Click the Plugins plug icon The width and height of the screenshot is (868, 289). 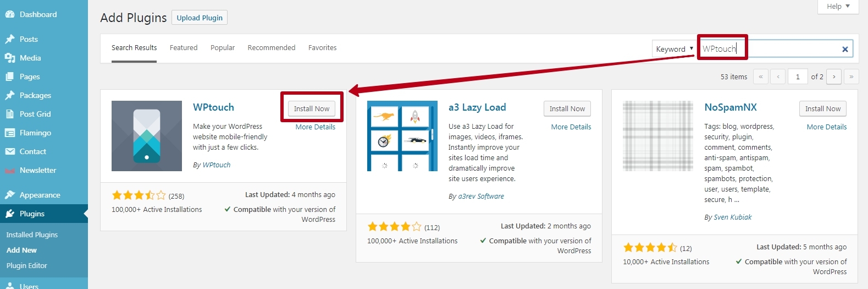[x=10, y=214]
